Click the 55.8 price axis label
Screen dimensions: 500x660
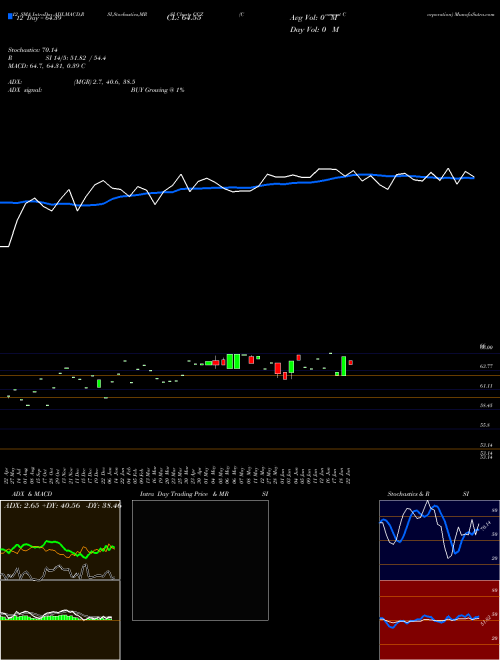pyautogui.click(x=485, y=425)
